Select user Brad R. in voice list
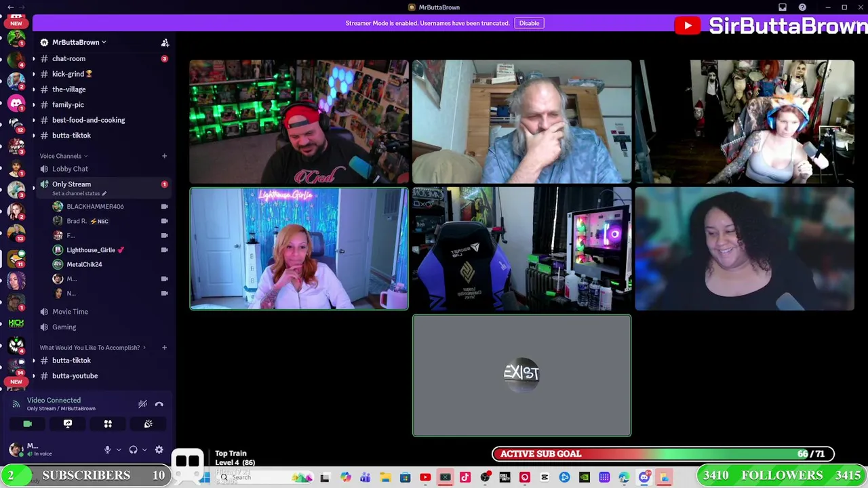This screenshot has width=868, height=488. coord(87,221)
